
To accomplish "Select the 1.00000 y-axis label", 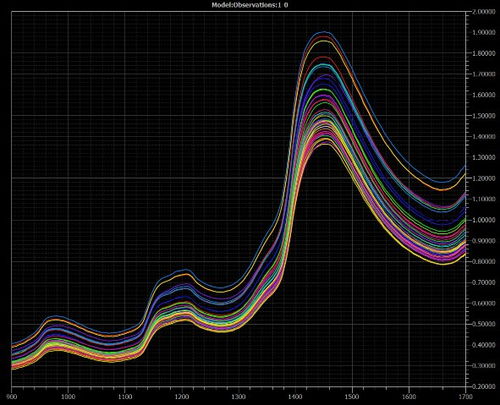I will tap(484, 220).
